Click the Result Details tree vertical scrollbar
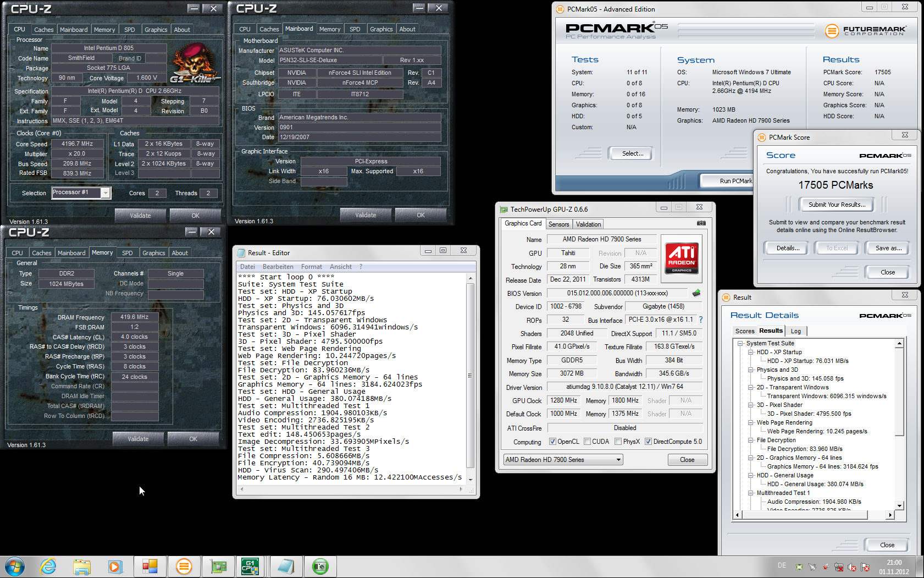 tap(899, 425)
